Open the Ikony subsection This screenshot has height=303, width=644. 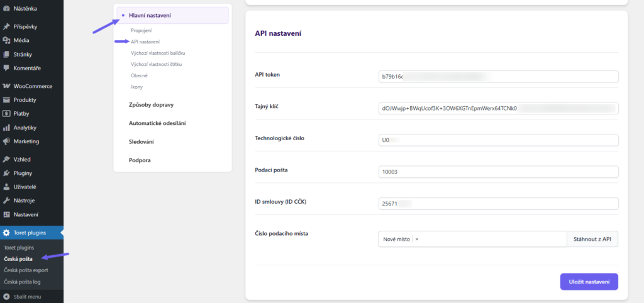[x=136, y=87]
